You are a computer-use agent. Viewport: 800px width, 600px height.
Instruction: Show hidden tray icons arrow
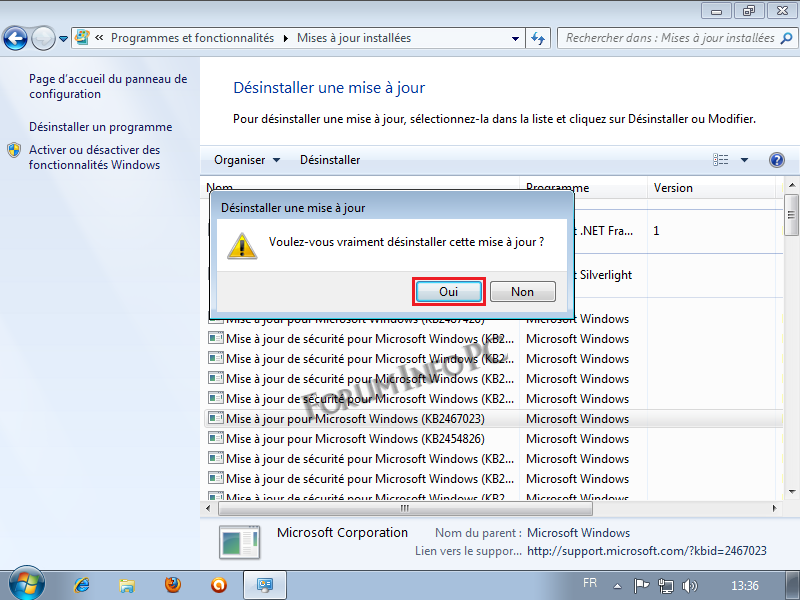[617, 586]
